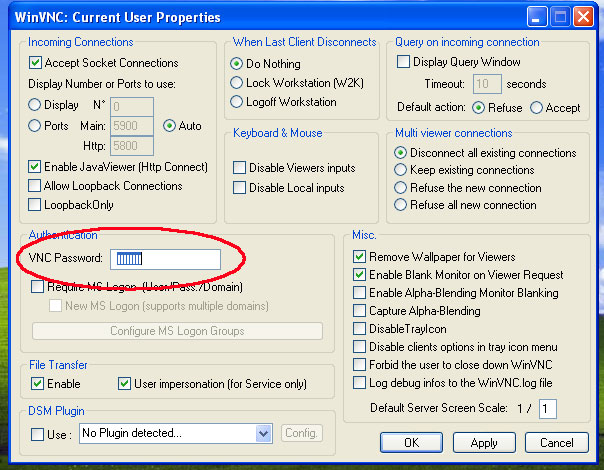Viewport: 604px width, 470px height.
Task: Click the DSM Plugin Config button
Action: (x=302, y=433)
